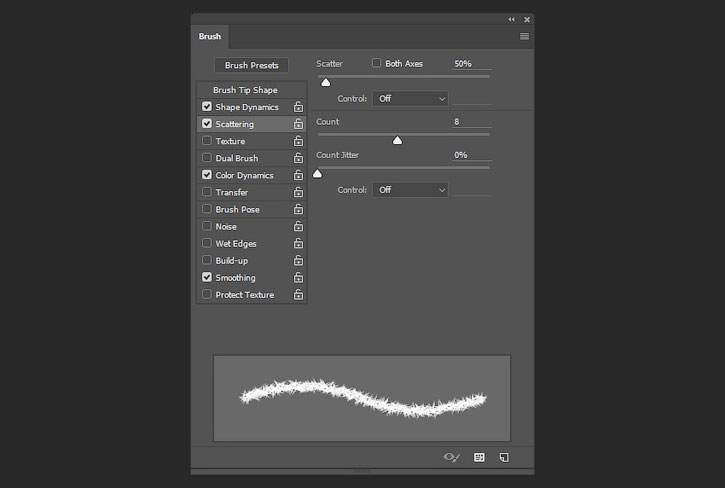Enable Dual Brush checkbox

(x=207, y=157)
